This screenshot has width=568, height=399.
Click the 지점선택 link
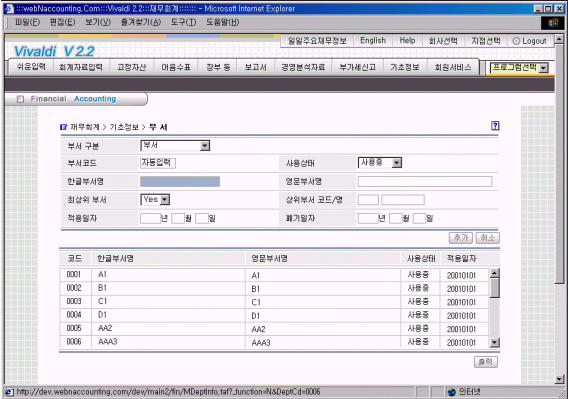pos(485,41)
